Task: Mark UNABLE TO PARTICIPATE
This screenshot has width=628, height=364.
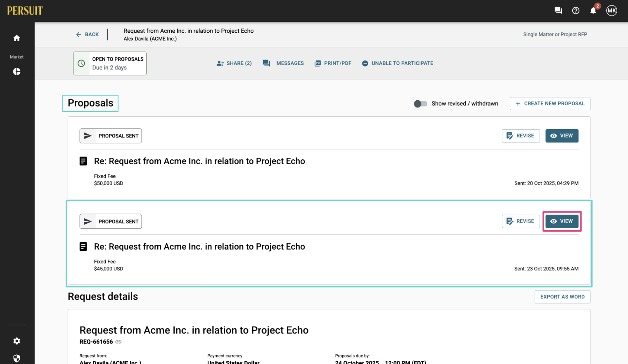Action: click(398, 64)
